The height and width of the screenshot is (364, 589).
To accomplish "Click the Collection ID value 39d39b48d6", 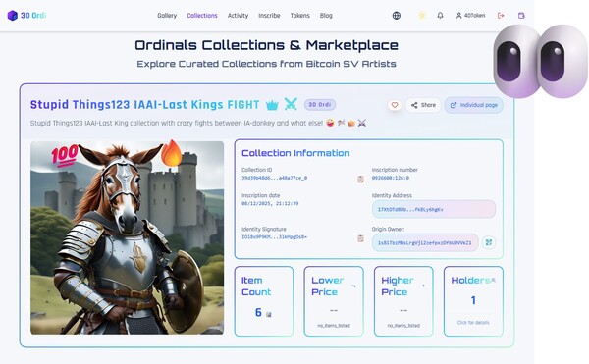I will click(x=274, y=178).
